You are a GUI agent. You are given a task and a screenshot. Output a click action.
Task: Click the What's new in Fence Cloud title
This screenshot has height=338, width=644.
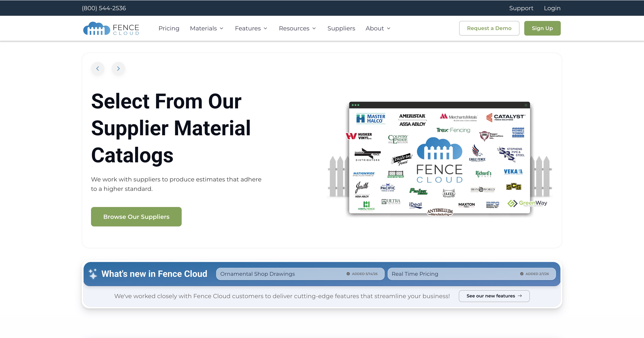[154, 274]
